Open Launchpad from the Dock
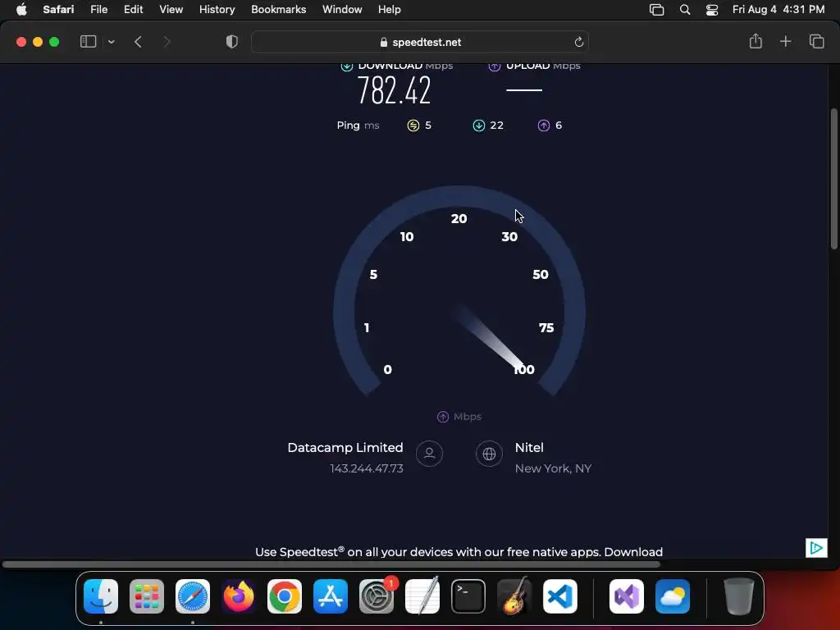 [147, 596]
